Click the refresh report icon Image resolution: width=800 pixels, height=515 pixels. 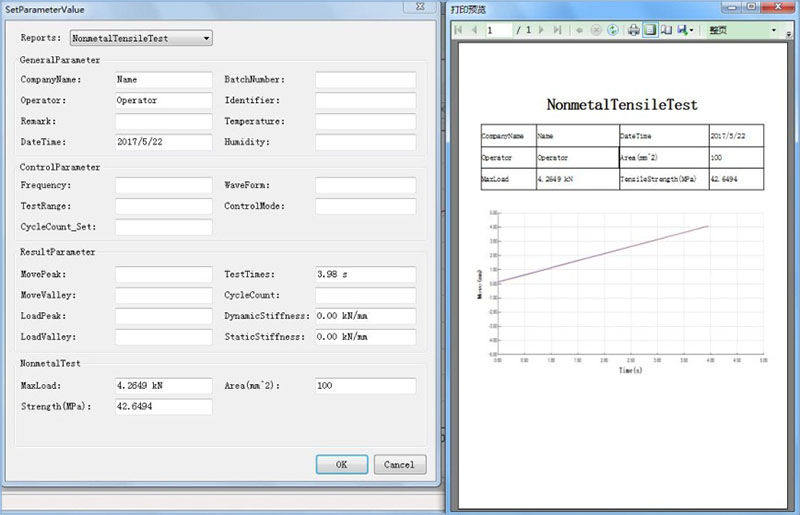[x=612, y=30]
